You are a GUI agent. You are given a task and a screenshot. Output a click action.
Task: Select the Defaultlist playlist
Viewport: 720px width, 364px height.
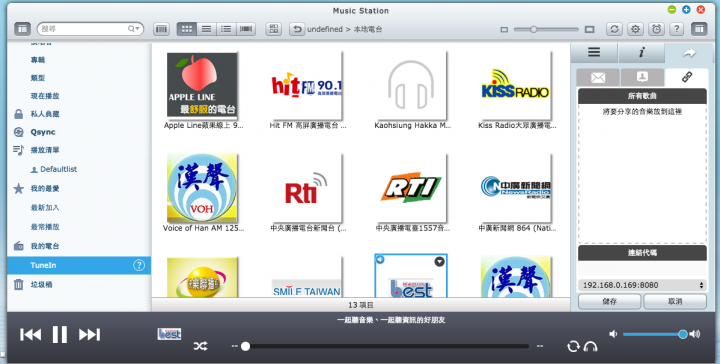click(58, 169)
